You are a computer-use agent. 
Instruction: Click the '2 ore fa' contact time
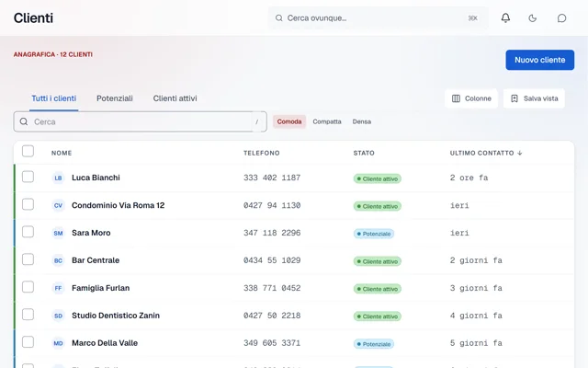click(469, 178)
